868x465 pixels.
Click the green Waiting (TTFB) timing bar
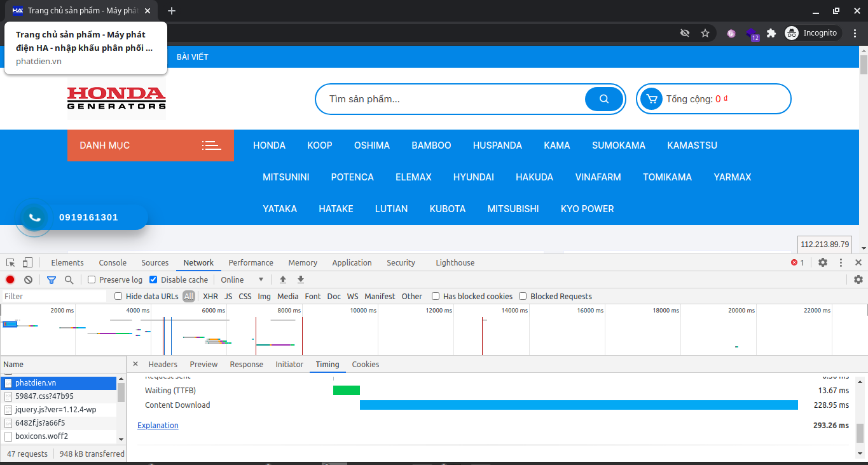coord(347,390)
